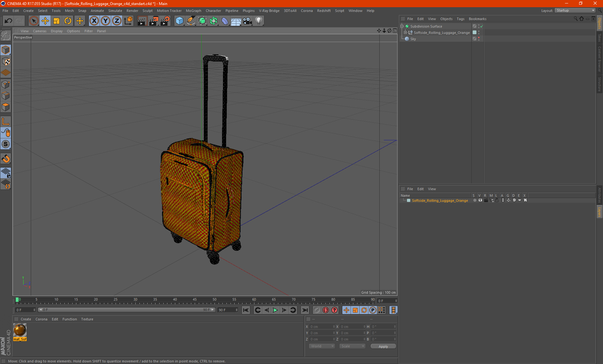Viewport: 603px width, 364px height.
Task: Toggle viewport maximize icon
Action: [395, 31]
